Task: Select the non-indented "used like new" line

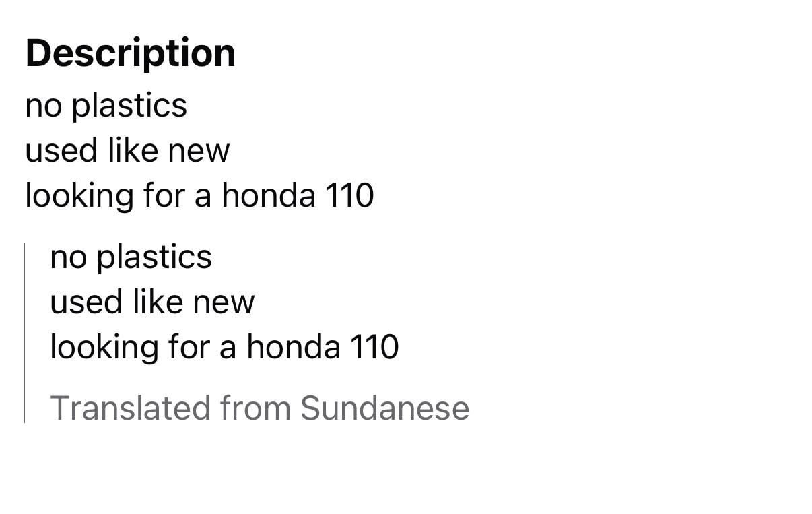Action: [x=127, y=150]
